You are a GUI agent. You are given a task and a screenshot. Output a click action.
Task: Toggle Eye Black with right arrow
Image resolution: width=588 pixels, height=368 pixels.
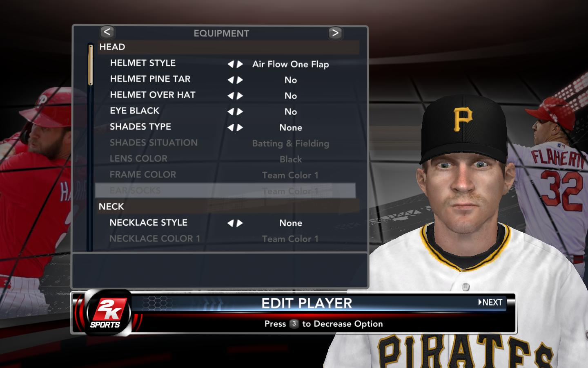(240, 112)
